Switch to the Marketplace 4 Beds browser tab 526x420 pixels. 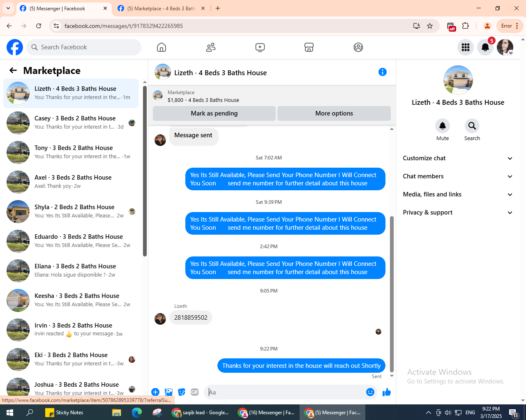click(161, 8)
